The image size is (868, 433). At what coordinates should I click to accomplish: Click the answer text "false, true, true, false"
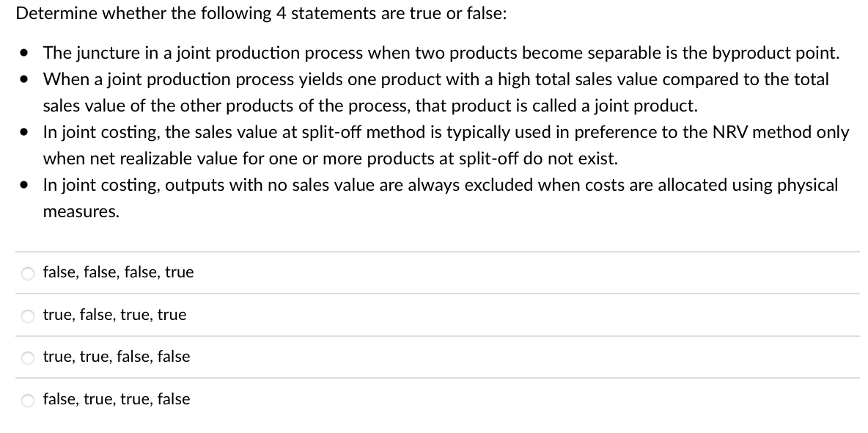pos(116,399)
